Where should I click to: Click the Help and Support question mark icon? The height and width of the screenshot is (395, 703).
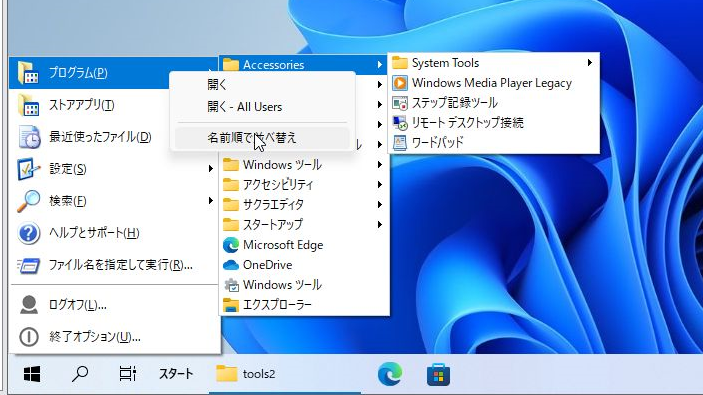tap(29, 233)
